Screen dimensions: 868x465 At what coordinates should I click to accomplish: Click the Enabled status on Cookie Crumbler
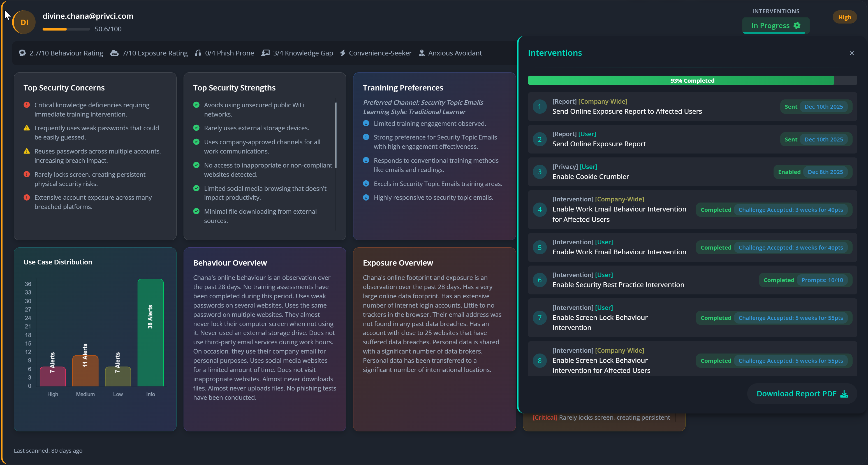click(x=789, y=172)
